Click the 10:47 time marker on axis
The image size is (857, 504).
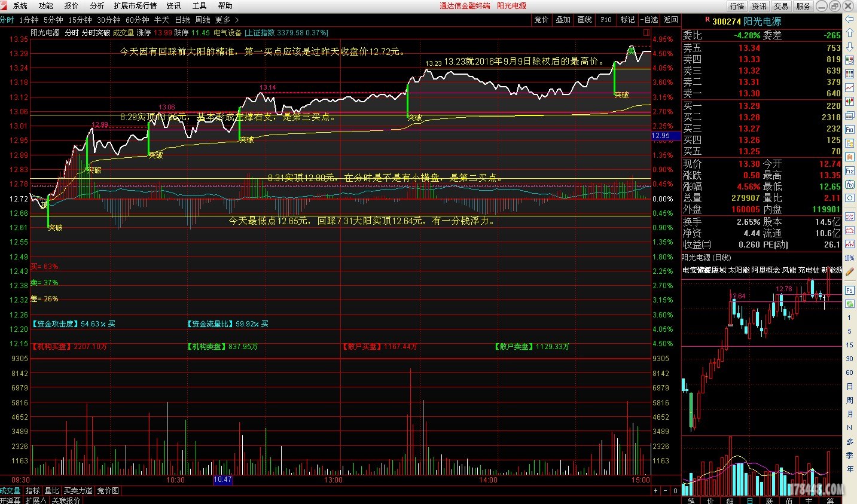pos(222,479)
